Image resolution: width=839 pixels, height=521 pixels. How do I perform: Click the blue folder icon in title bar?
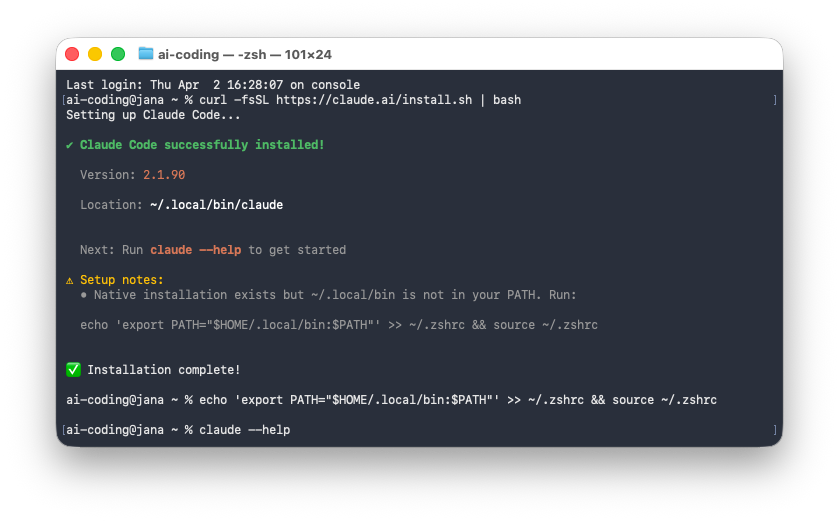pos(146,54)
